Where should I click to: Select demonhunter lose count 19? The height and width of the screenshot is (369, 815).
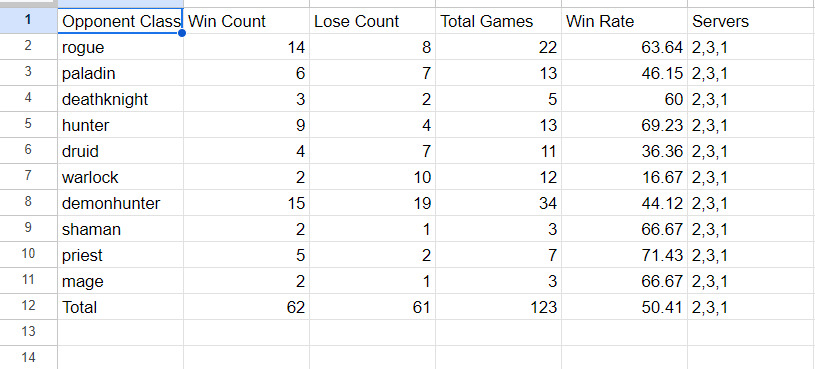[372, 203]
